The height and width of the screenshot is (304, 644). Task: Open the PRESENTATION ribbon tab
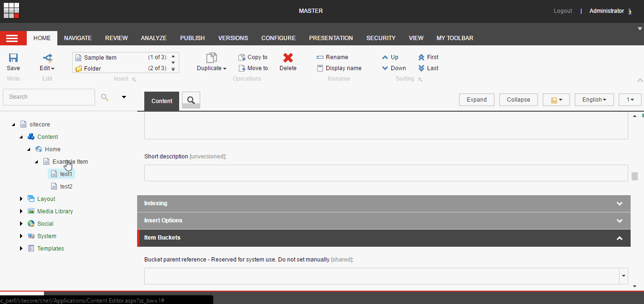tap(331, 38)
